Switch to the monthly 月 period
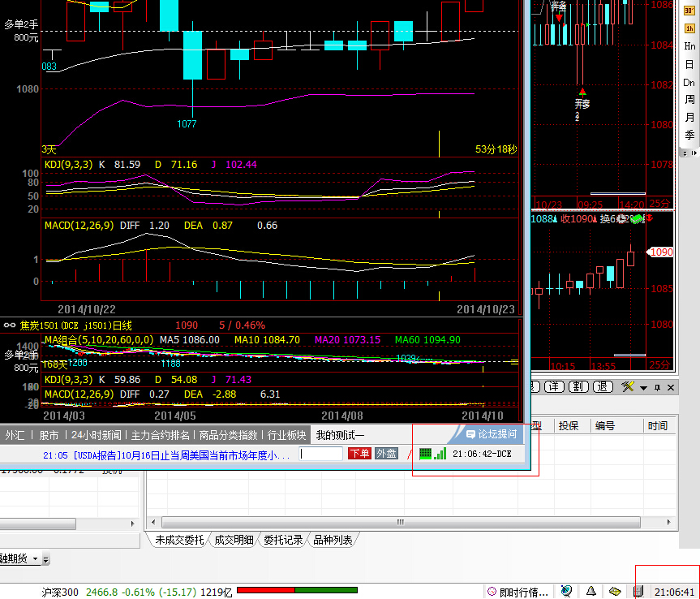Screen dimensions: 700x599 tap(689, 117)
